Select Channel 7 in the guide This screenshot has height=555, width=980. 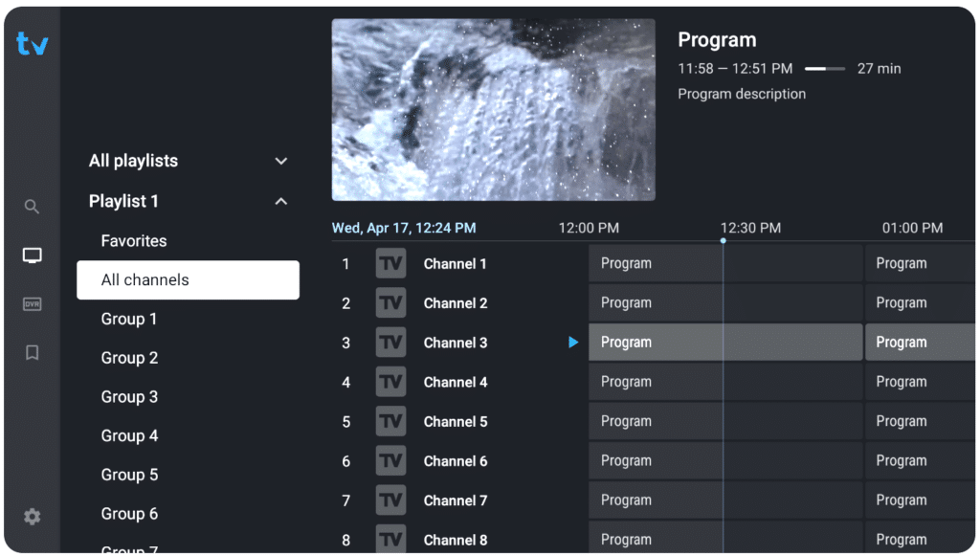[x=456, y=500]
